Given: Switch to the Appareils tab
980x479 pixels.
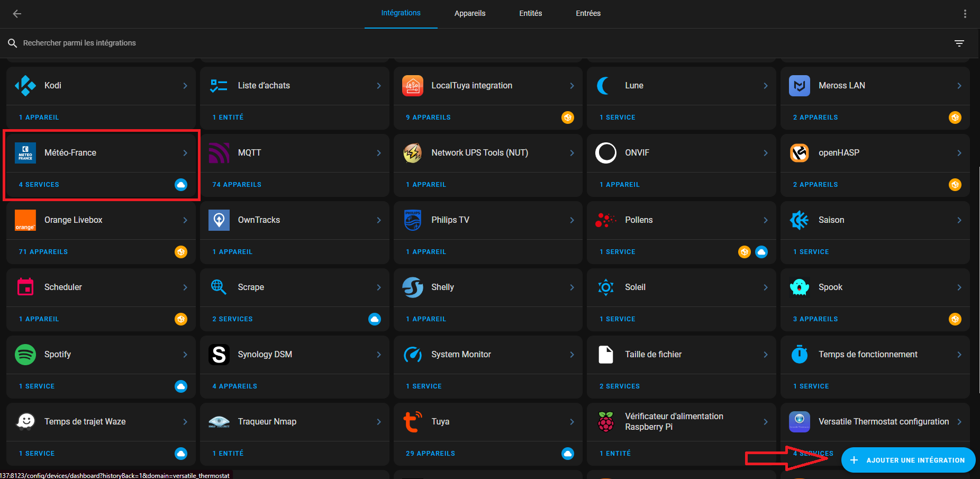Looking at the screenshot, I should coord(470,14).
